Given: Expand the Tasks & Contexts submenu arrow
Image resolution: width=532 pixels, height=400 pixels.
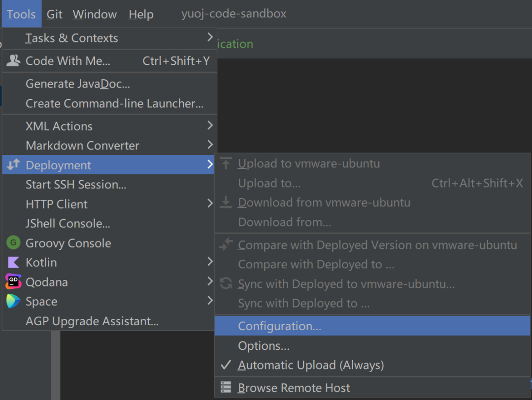Looking at the screenshot, I should click(x=210, y=37).
